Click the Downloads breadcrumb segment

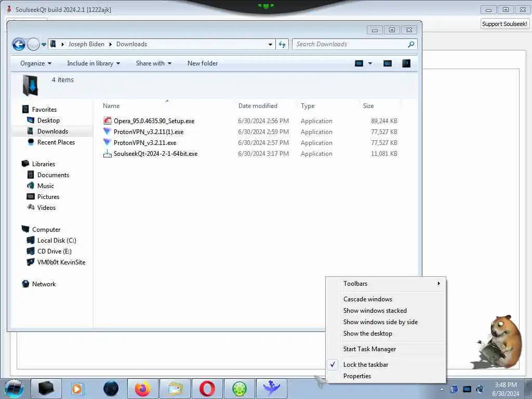[131, 44]
